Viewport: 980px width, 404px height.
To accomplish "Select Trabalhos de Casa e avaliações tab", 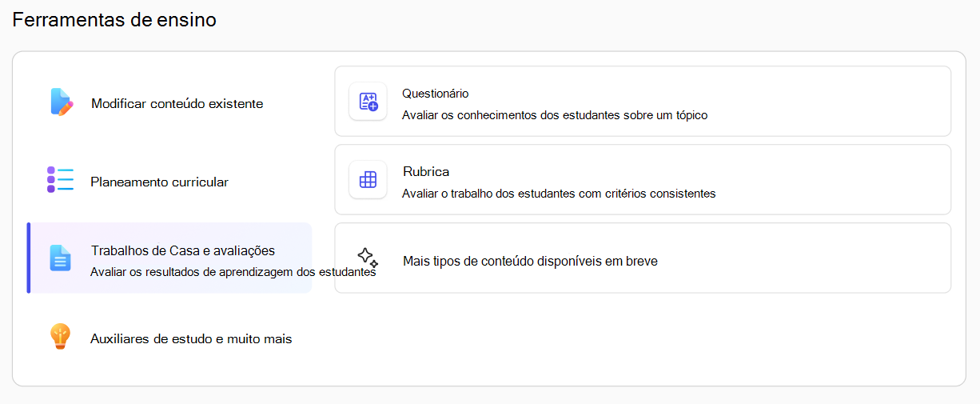I will click(169, 258).
